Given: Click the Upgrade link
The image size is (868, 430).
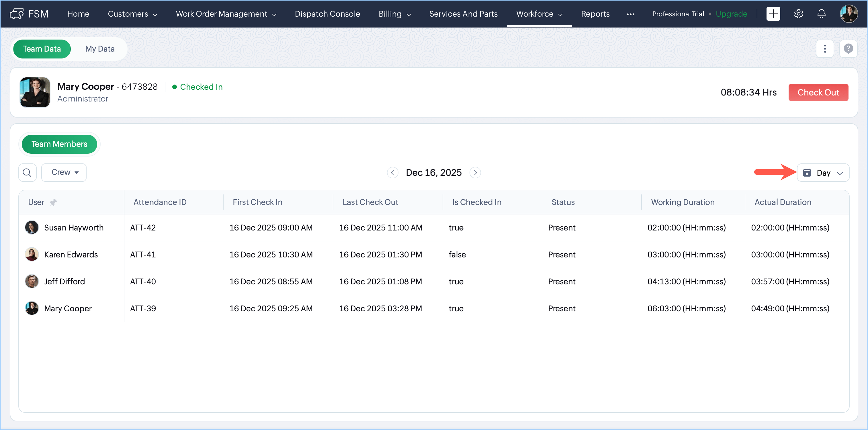Looking at the screenshot, I should 731,14.
